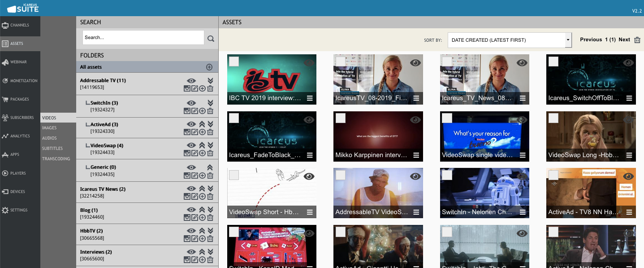
Task: Edit the Addressable TV folder
Action: click(x=194, y=89)
